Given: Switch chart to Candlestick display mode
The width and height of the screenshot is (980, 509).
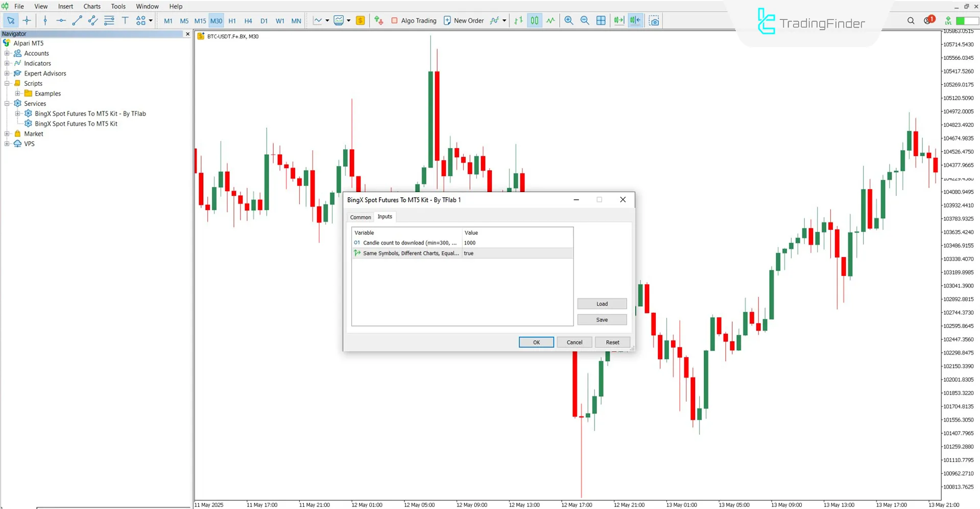Looking at the screenshot, I should tap(534, 20).
